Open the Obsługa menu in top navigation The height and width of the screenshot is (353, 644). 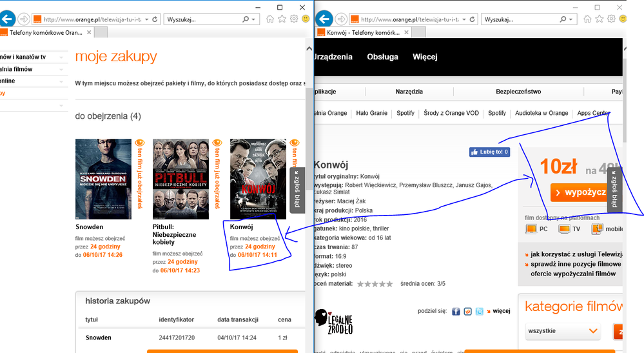(382, 57)
